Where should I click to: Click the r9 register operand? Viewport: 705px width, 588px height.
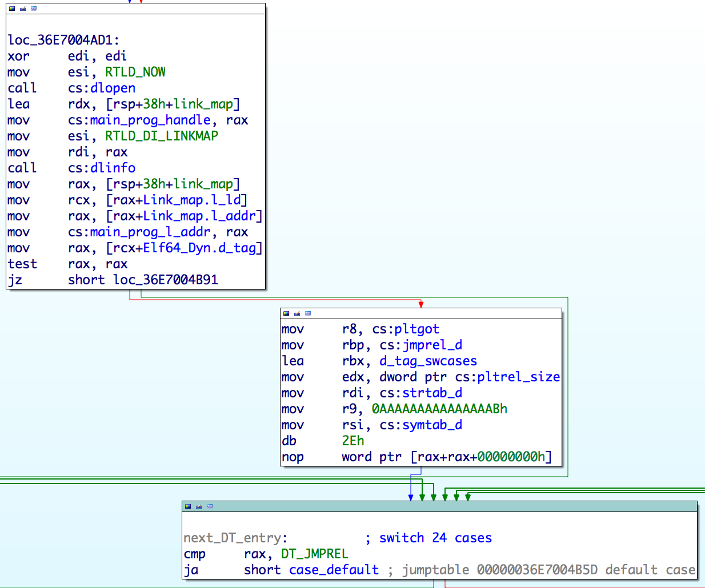[349, 409]
